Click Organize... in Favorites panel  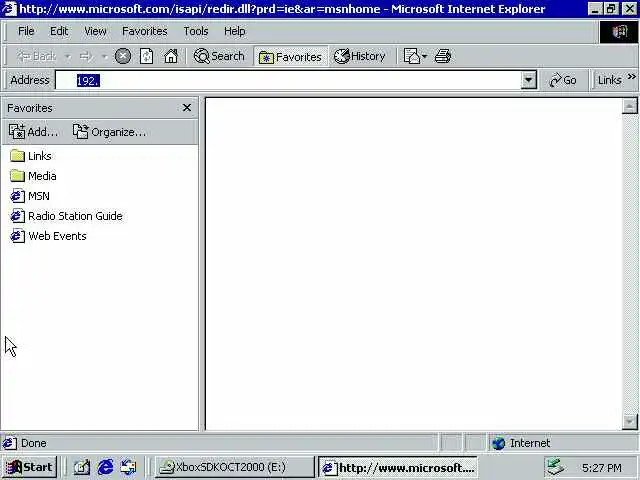pos(109,132)
